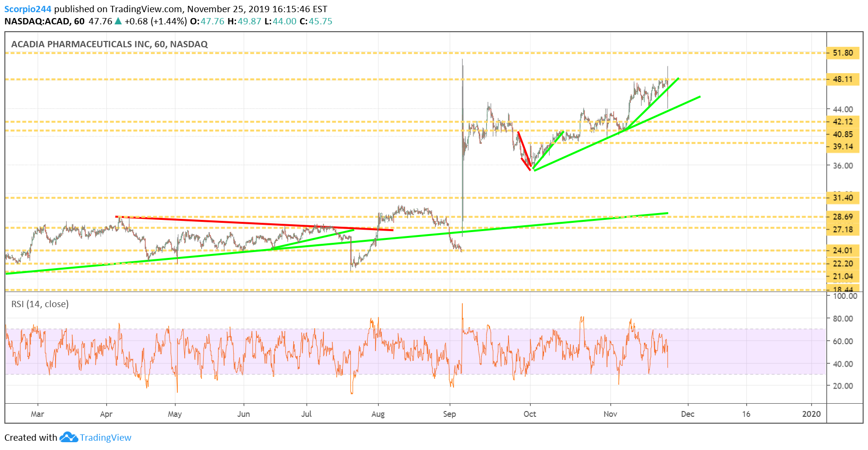Image resolution: width=868 pixels, height=450 pixels.
Task: Click the RSI 20.00 scale value
Action: [843, 386]
